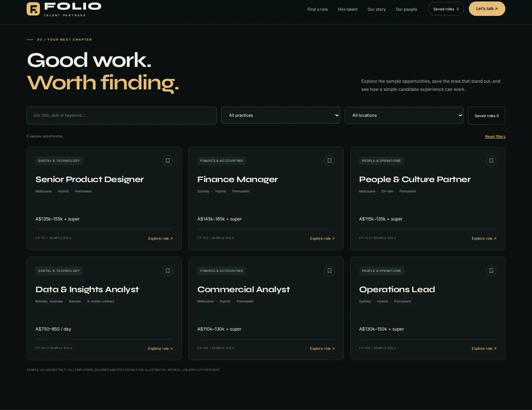Focus the job title keyword search field

[122, 116]
